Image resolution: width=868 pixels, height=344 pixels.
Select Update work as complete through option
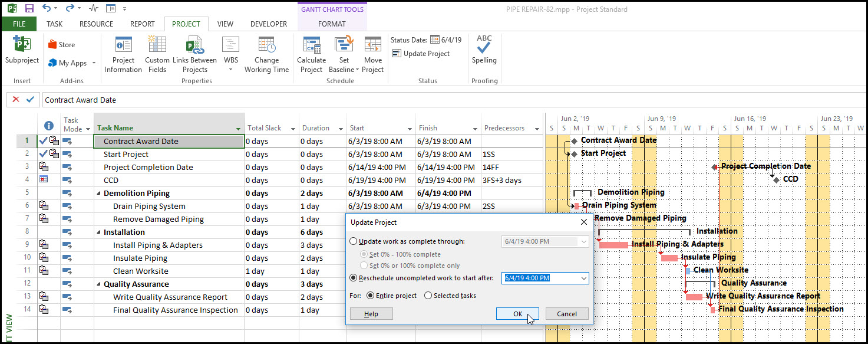tap(354, 241)
